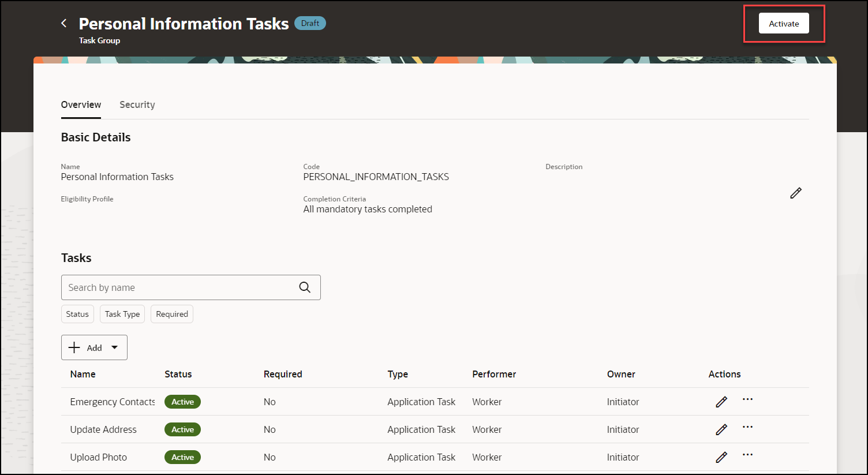Viewport: 868px width, 475px height.
Task: Click the Basic Details heading
Action: click(96, 137)
